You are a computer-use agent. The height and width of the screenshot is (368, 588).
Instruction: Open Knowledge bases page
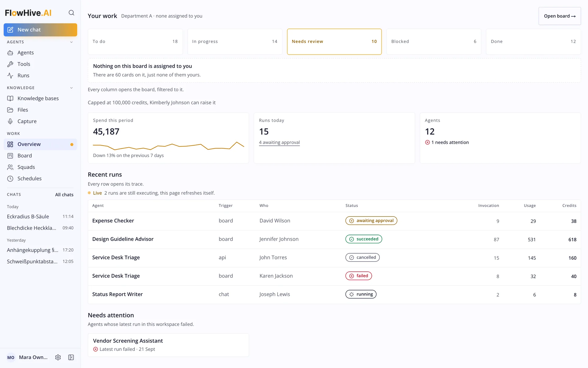[40, 98]
